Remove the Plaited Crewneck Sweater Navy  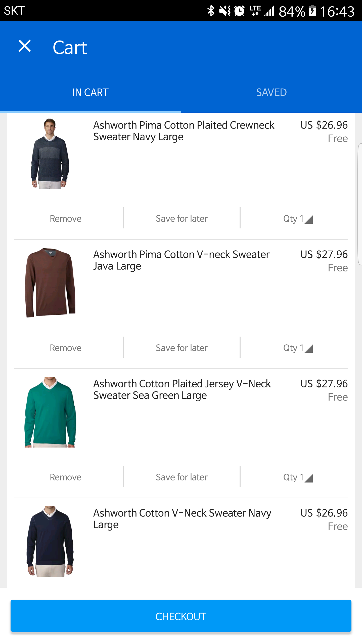[65, 219]
